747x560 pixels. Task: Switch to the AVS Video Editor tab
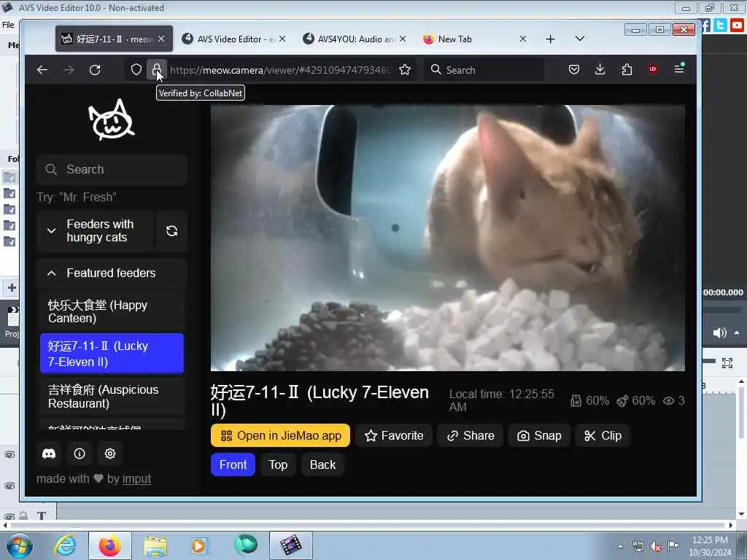234,39
